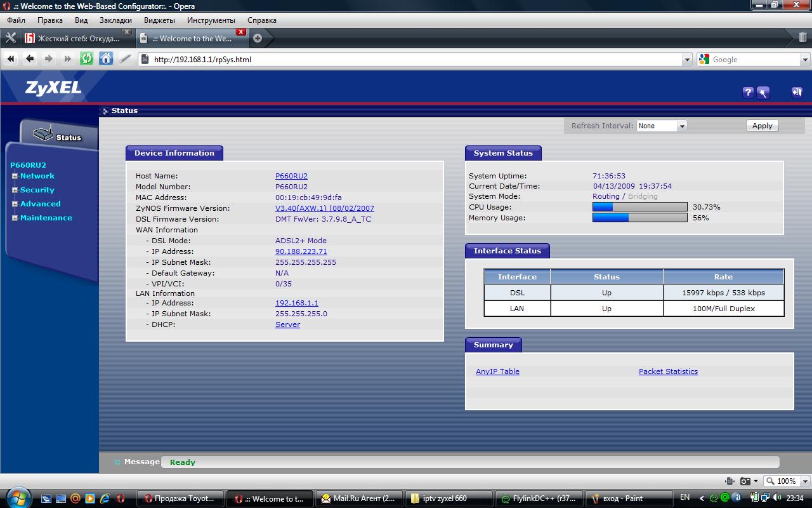
Task: Close the Welcome to the Web tab
Action: click(241, 32)
